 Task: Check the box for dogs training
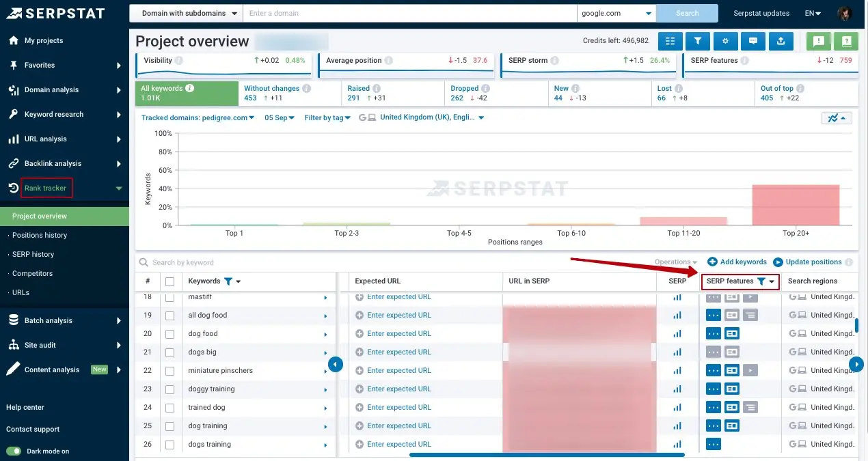[169, 445]
